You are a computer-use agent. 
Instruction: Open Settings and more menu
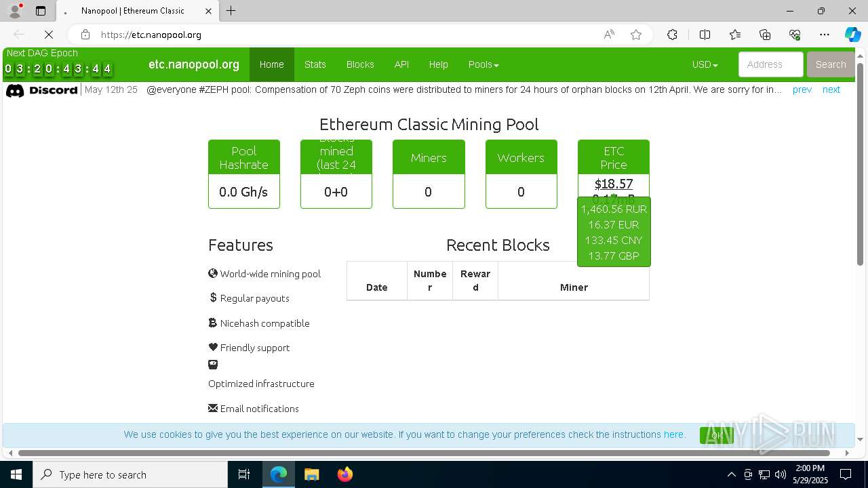click(x=825, y=35)
